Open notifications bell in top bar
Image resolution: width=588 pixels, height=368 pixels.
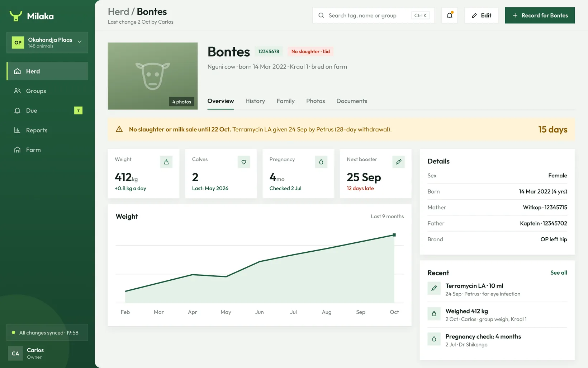(x=450, y=15)
